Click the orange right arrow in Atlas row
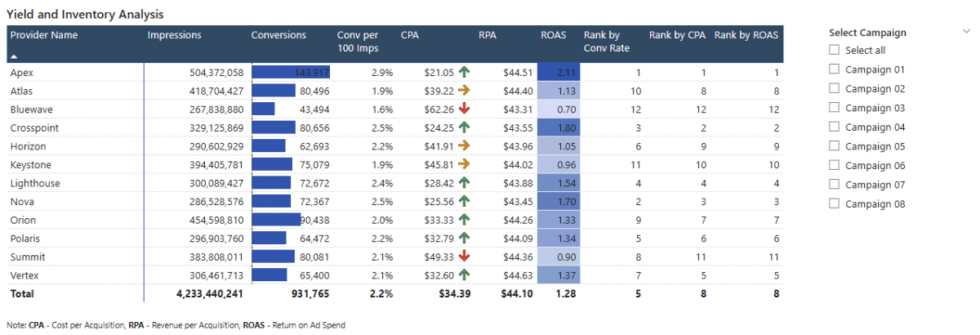This screenshot has height=335, width=980. click(465, 91)
